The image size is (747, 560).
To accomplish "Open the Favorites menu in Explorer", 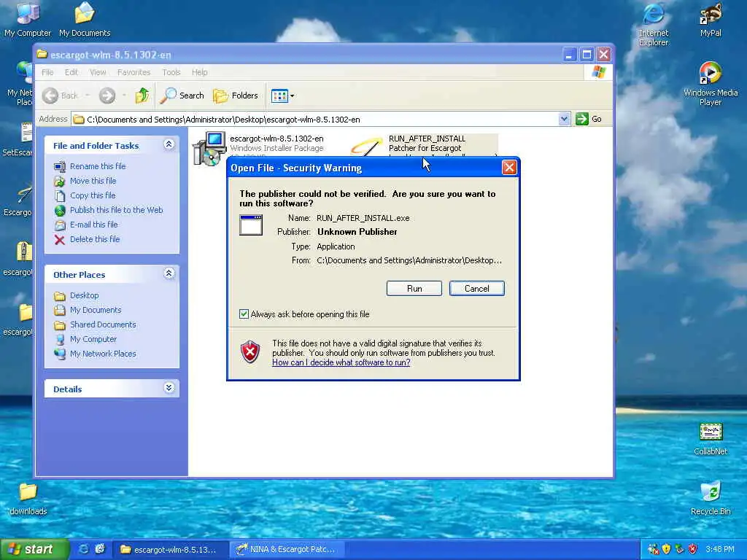I will [134, 72].
